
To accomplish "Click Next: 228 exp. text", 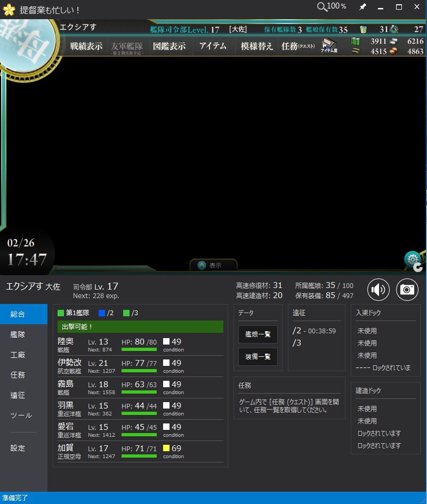I will [x=96, y=295].
